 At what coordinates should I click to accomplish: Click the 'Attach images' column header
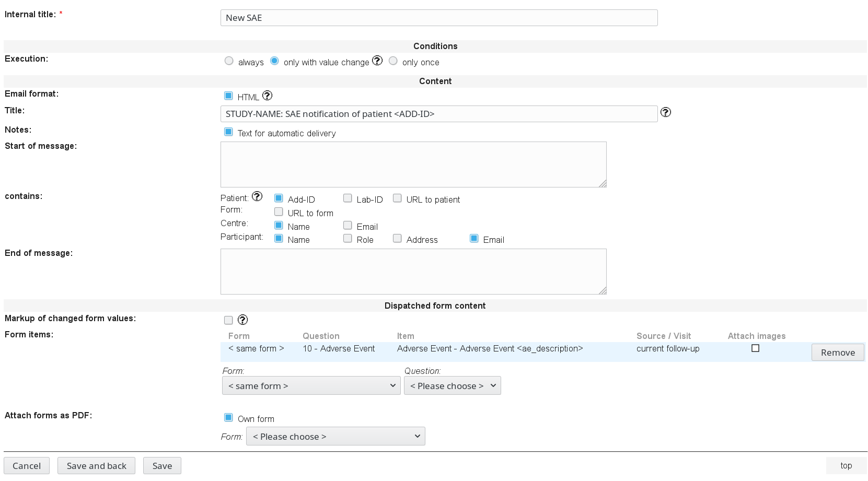tap(757, 336)
